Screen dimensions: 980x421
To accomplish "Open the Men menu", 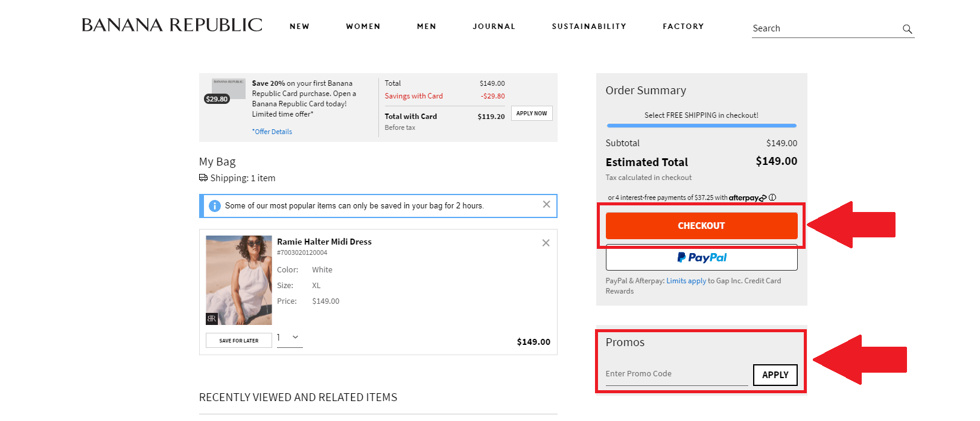I will click(x=426, y=27).
